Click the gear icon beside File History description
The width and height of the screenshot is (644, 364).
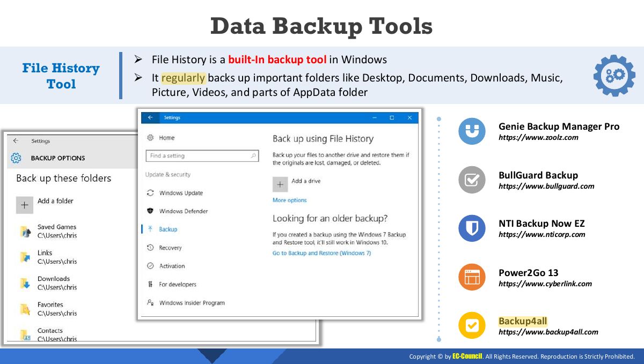[614, 75]
